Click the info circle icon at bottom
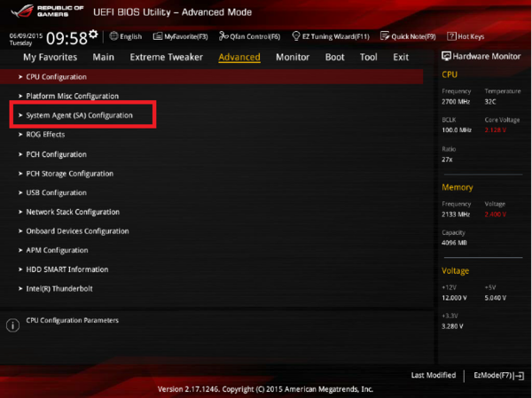Screen dimensions: 532x398 point(13,325)
